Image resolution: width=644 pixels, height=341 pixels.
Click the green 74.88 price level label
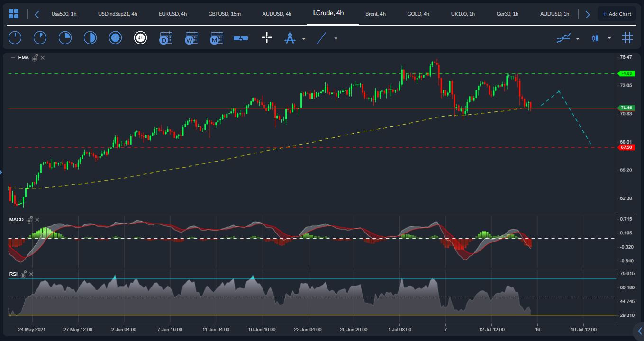627,73
